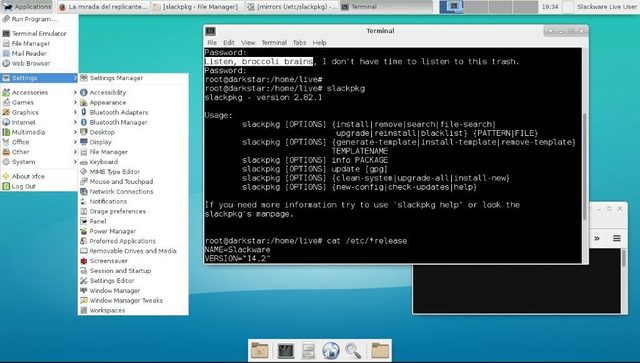Open the Tabs menu in Terminal
Viewport: 640px width, 363px height.
(x=299, y=42)
